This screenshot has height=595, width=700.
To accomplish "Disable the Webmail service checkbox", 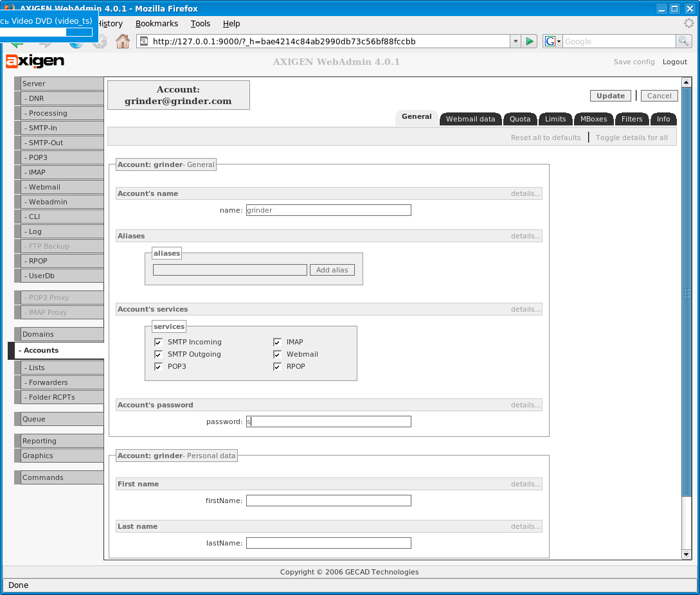I will click(x=277, y=355).
